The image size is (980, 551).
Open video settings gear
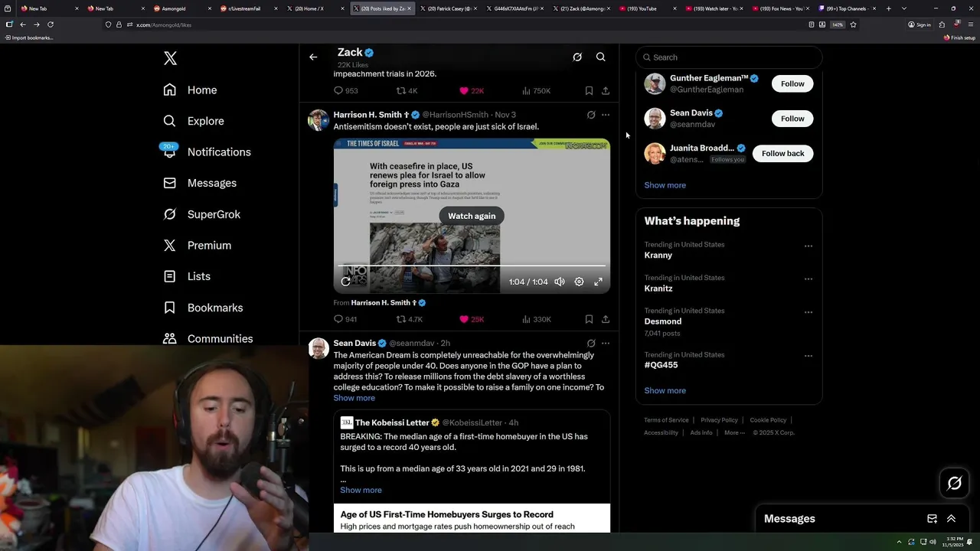click(579, 282)
